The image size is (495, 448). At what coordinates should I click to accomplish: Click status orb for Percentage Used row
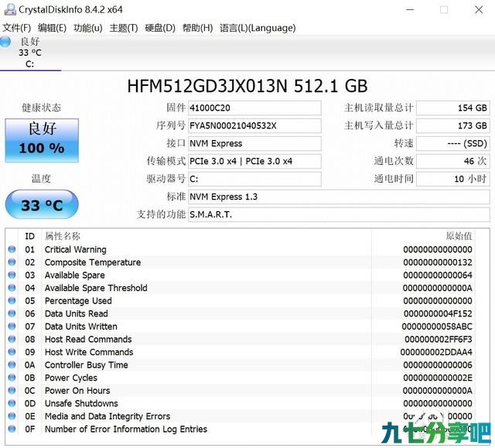click(12, 300)
